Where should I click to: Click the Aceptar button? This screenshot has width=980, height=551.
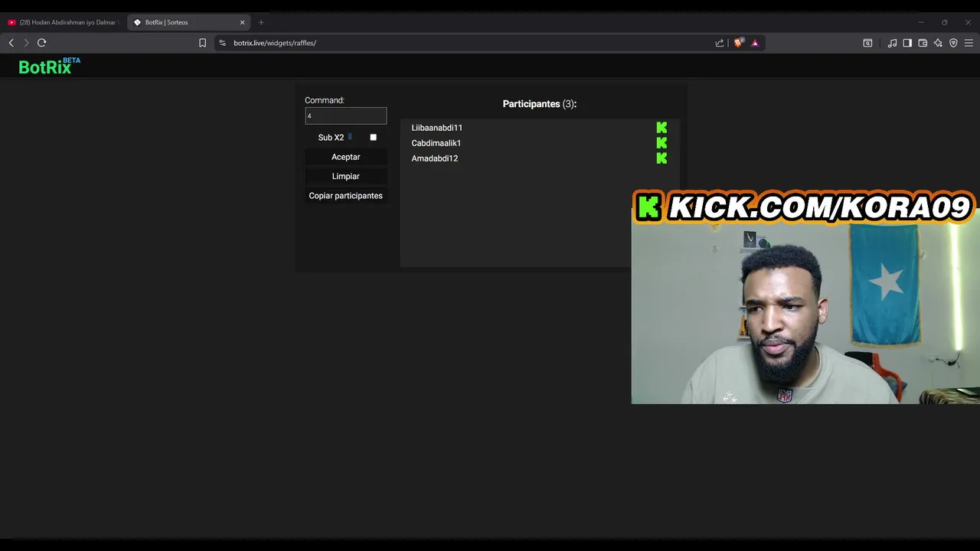click(345, 157)
